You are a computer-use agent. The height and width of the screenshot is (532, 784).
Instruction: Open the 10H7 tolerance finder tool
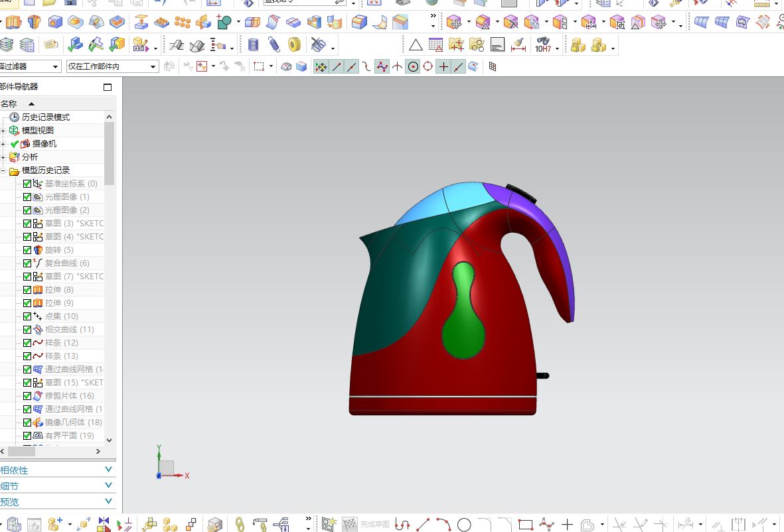pos(543,46)
